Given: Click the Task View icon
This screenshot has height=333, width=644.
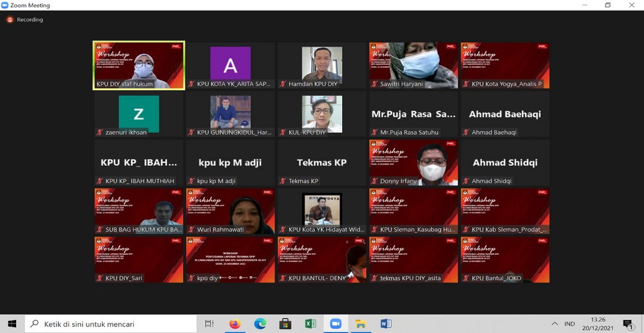Looking at the screenshot, I should point(209,324).
